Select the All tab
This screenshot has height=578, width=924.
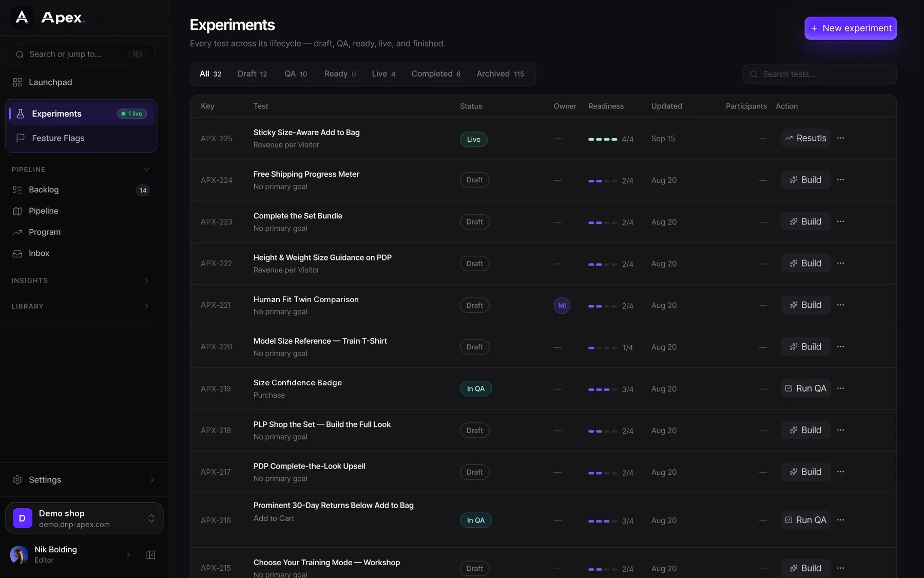coord(210,74)
